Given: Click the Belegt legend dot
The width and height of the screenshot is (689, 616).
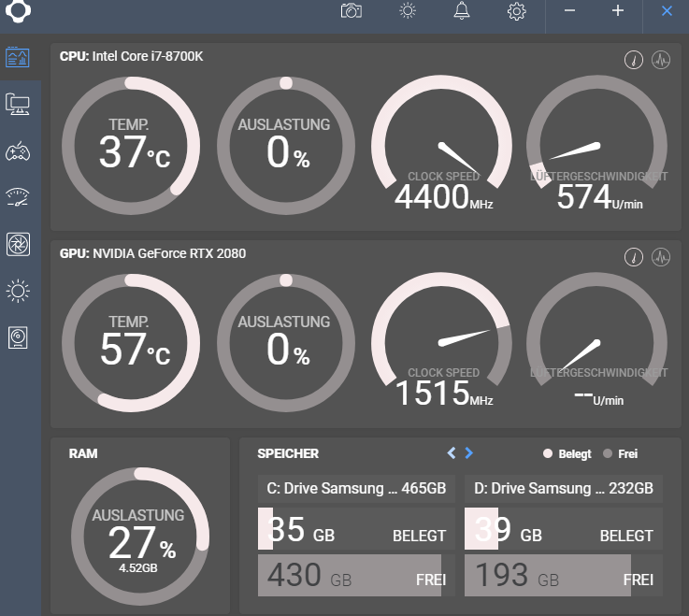Looking at the screenshot, I should coord(548,453).
